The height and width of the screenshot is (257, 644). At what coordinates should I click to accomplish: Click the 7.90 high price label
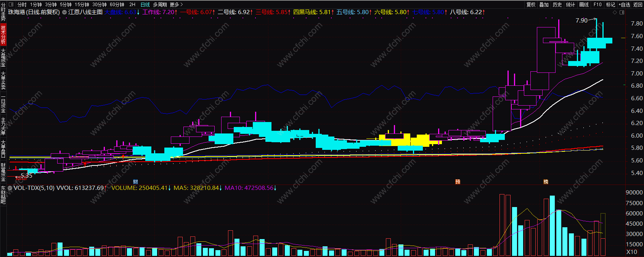click(581, 21)
